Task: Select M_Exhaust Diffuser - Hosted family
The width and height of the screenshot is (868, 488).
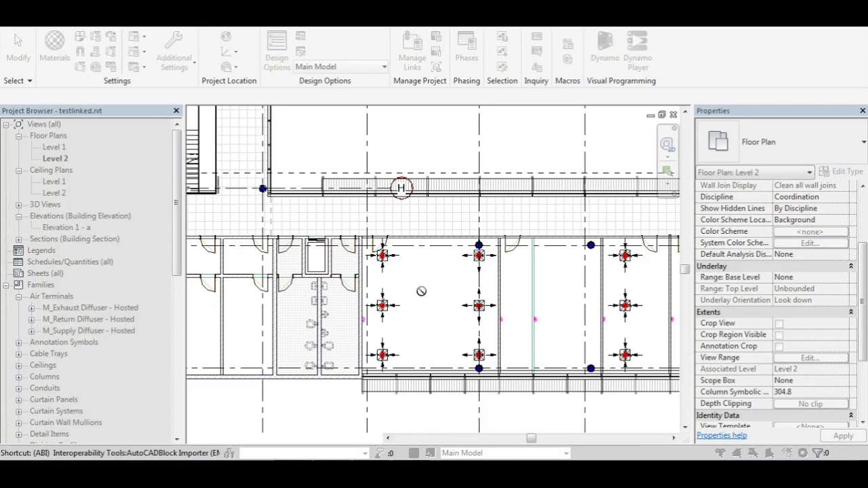Action: tap(90, 308)
